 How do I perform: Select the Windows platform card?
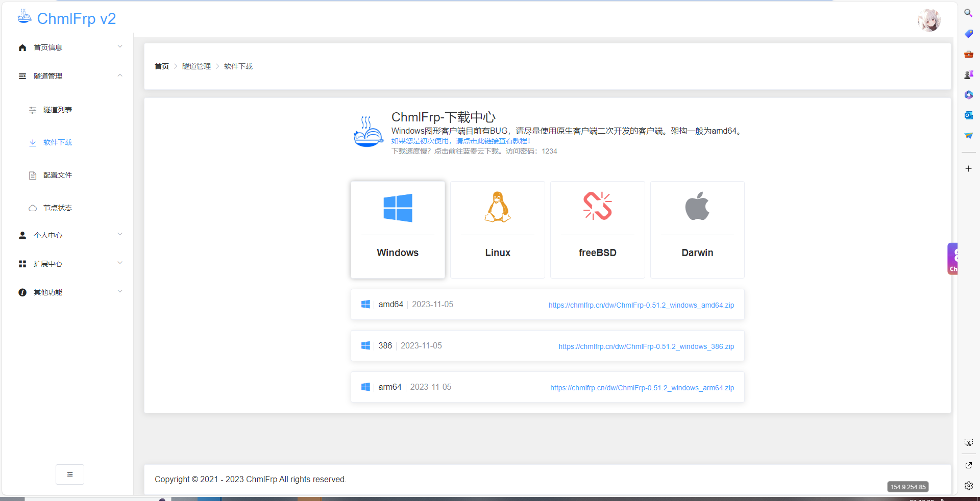(x=398, y=230)
